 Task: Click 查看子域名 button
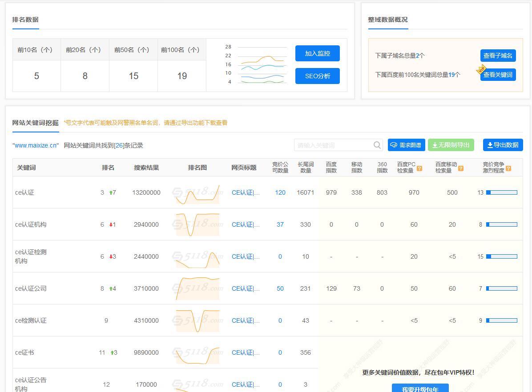[498, 56]
